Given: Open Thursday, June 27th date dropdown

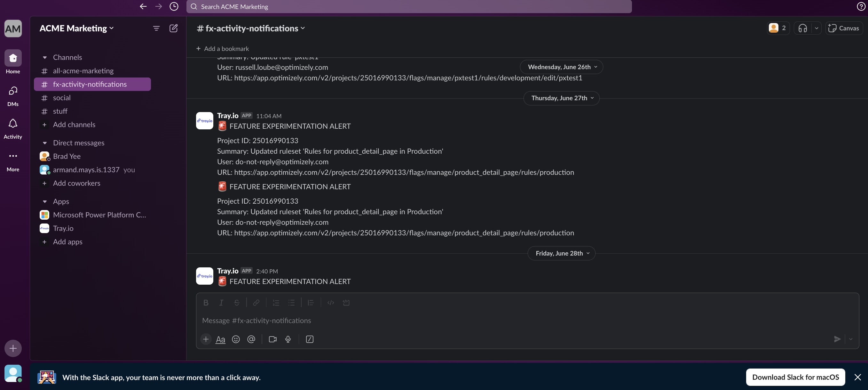Looking at the screenshot, I should [562, 98].
